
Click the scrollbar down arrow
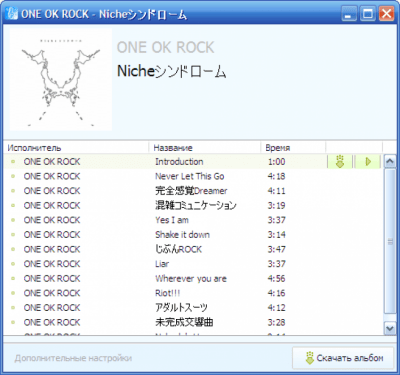[390, 328]
